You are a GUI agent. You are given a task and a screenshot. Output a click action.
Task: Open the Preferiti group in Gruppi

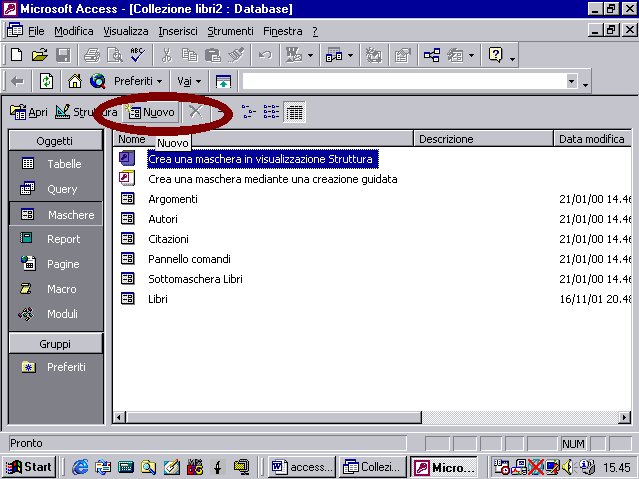[x=56, y=367]
